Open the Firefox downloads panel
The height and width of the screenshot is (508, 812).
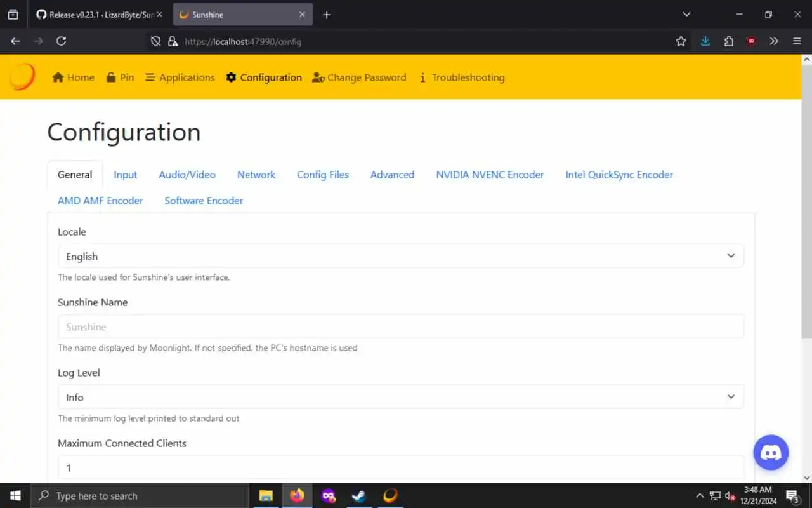pyautogui.click(x=705, y=41)
